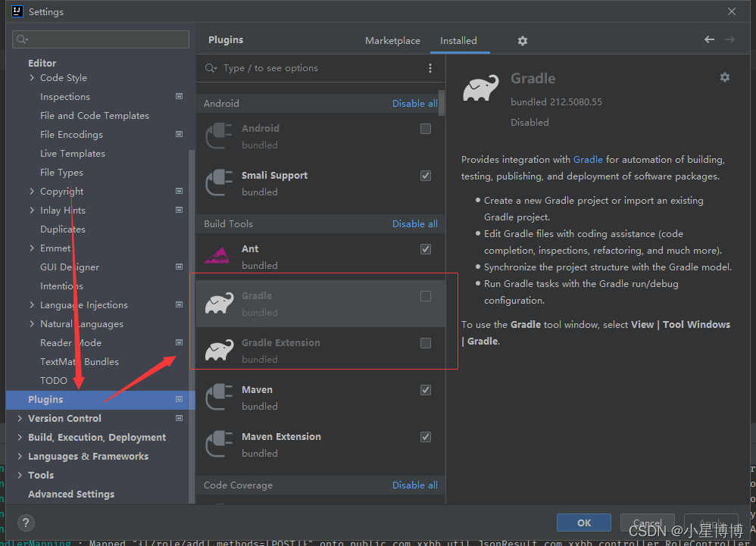756x546 pixels.
Task: Expand the Tools section
Action: pyautogui.click(x=20, y=475)
